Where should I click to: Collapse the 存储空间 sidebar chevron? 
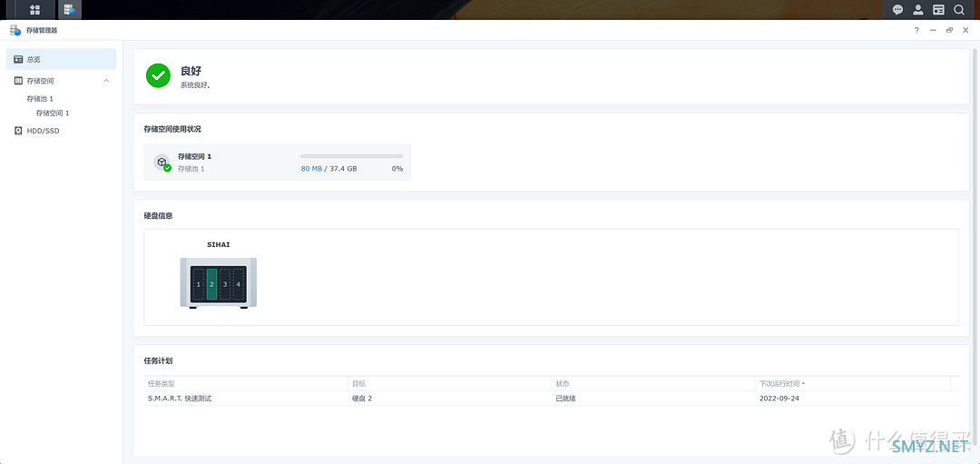point(106,81)
